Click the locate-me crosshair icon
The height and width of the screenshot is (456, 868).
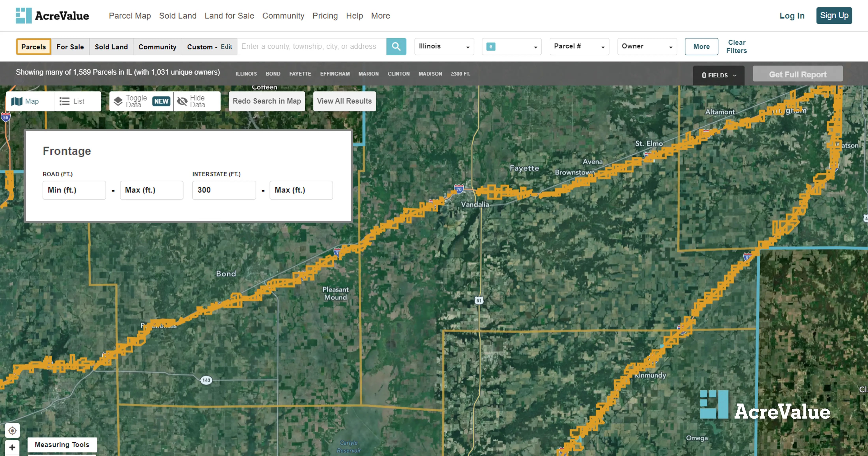tap(12, 430)
